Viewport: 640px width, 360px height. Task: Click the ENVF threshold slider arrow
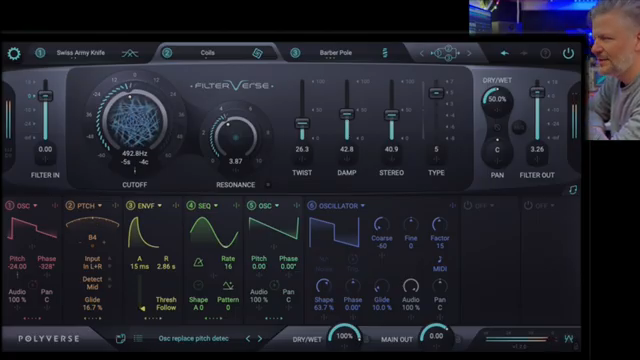pyautogui.click(x=142, y=308)
